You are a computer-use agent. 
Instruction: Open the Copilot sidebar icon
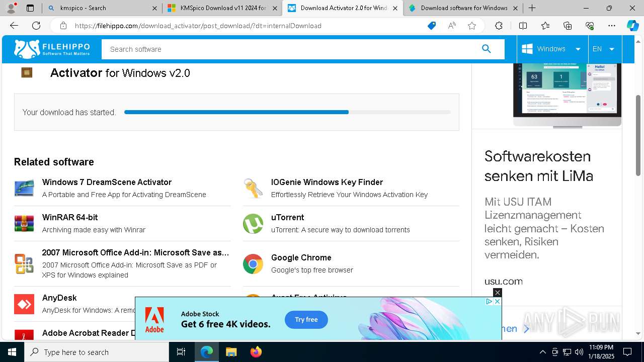coord(632,26)
